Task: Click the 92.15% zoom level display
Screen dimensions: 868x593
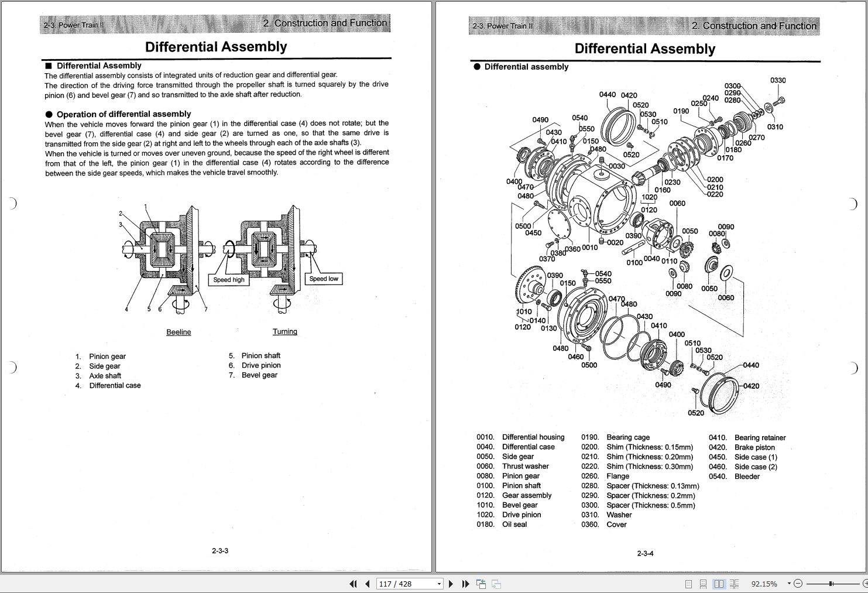Action: (764, 584)
